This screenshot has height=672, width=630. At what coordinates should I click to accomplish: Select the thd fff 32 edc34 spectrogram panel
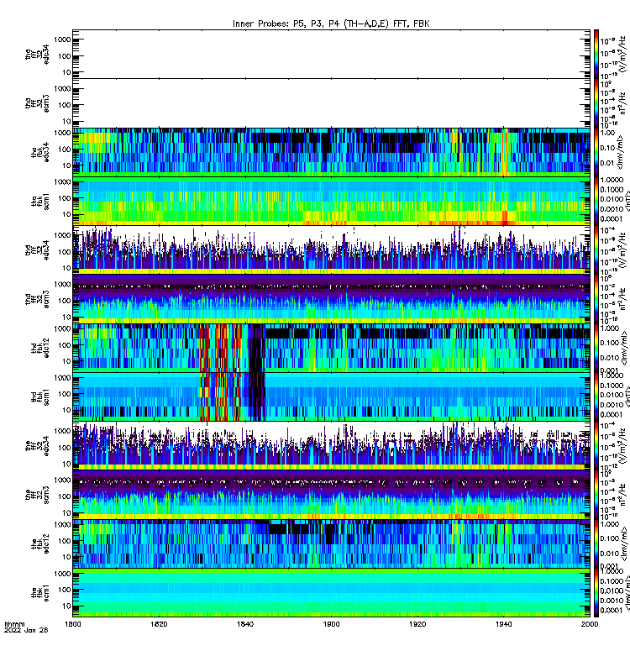(x=331, y=249)
